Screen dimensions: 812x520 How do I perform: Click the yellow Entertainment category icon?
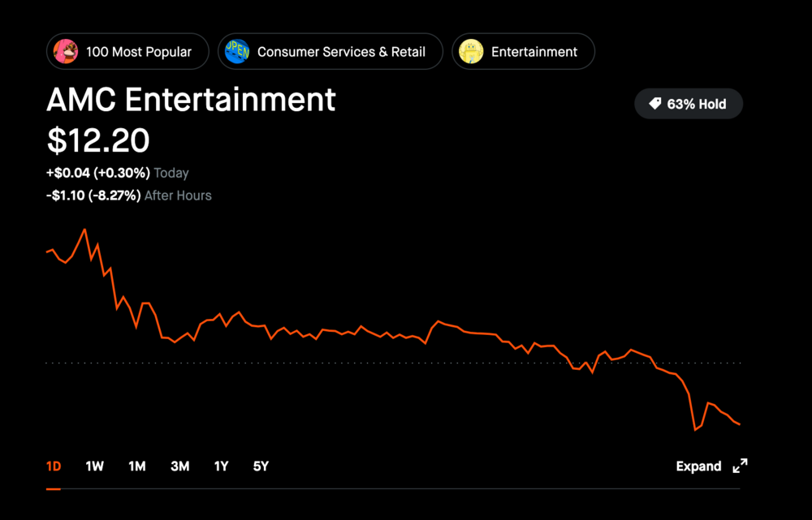pyautogui.click(x=471, y=52)
